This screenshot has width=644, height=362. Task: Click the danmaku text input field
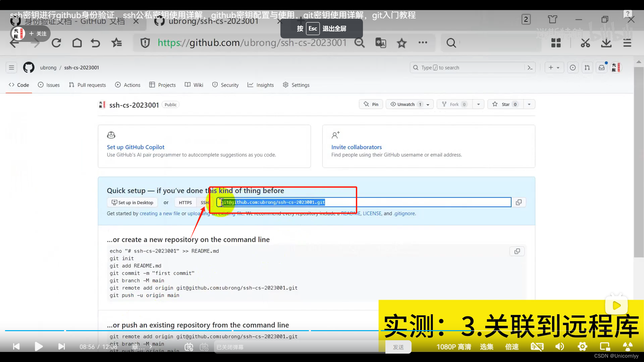pyautogui.click(x=300, y=347)
